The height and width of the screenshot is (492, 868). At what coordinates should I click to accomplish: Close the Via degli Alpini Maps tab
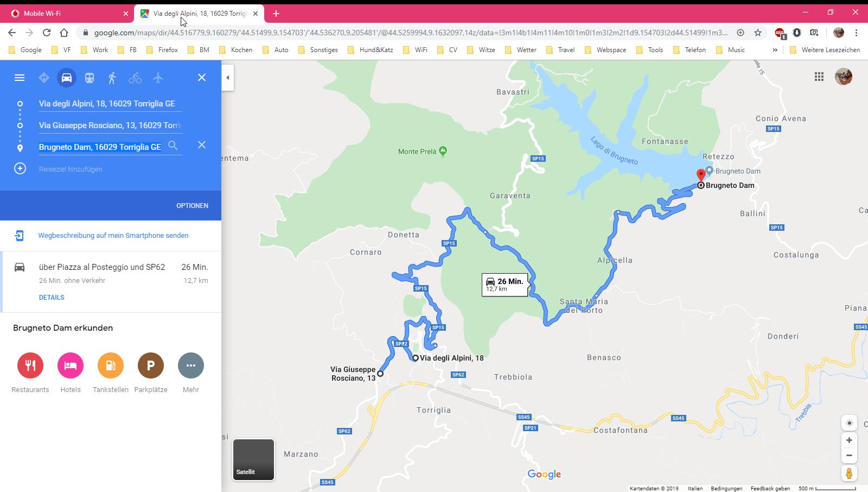coord(256,14)
